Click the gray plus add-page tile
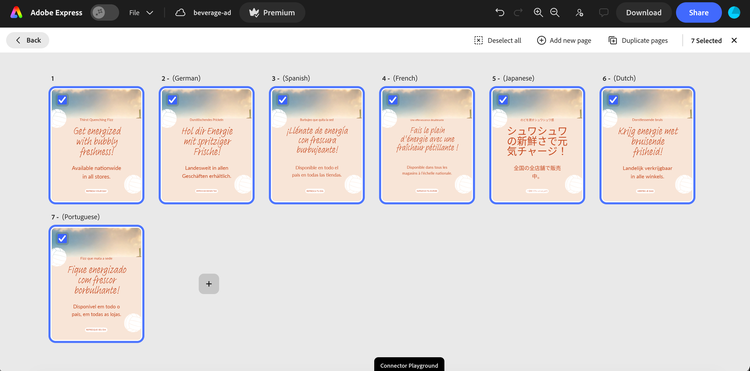750x371 pixels. click(209, 284)
